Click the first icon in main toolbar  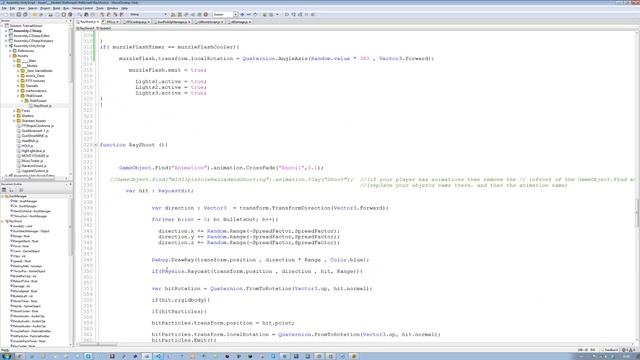tap(5, 15)
